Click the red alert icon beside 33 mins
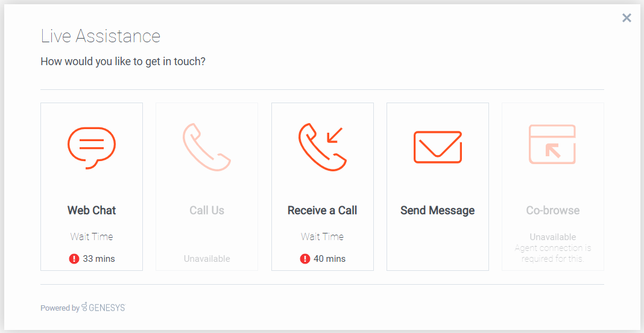This screenshot has width=644, height=333. click(x=74, y=259)
